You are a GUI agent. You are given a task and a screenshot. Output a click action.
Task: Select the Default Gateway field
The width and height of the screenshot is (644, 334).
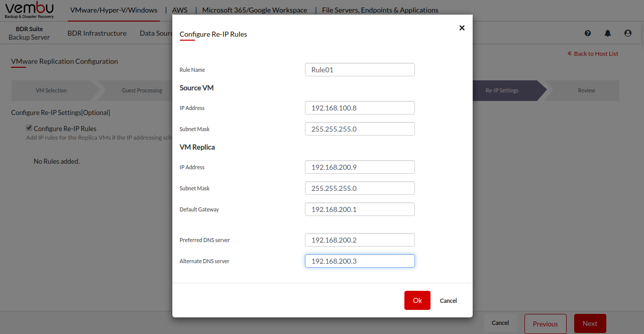(x=360, y=209)
